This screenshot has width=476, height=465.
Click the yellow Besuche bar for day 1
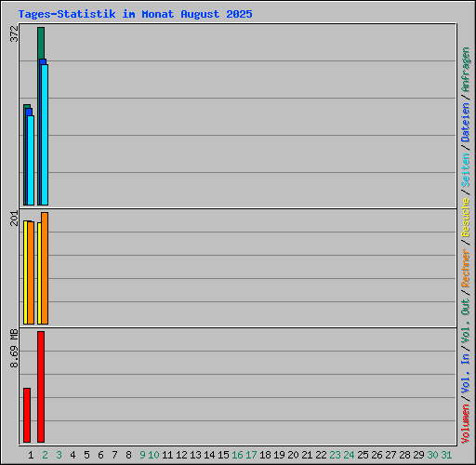tap(25, 272)
